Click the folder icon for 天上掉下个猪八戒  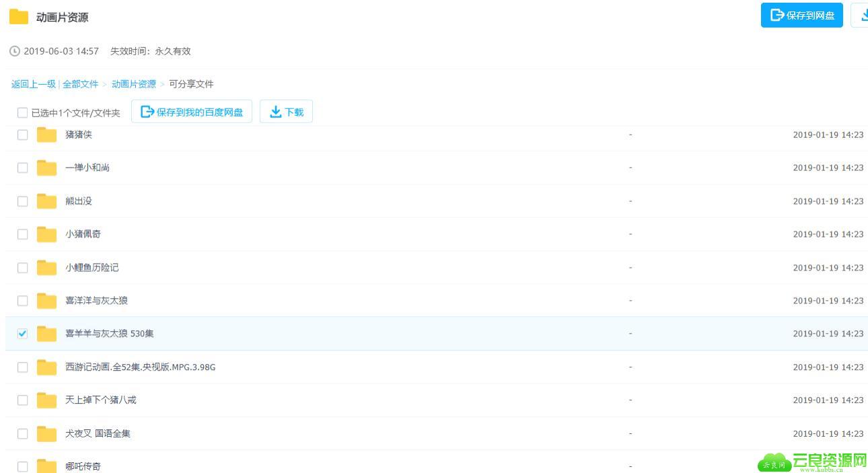click(46, 400)
